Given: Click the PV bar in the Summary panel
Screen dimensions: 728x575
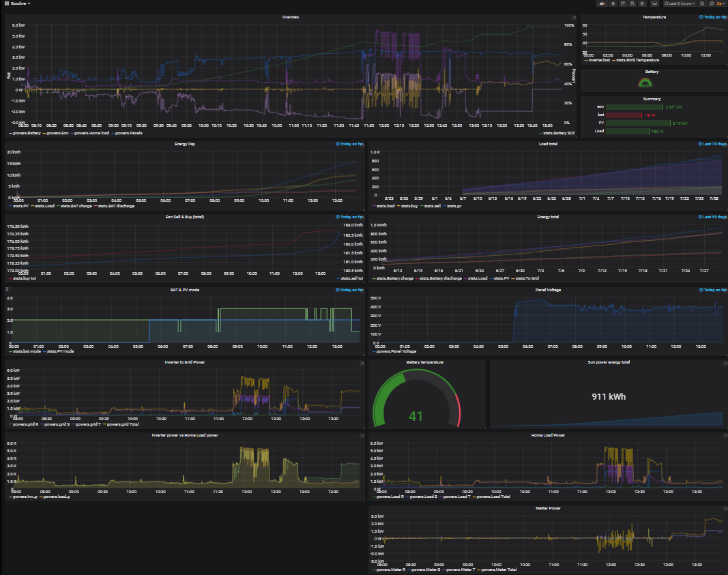Looking at the screenshot, I should coord(638,123).
